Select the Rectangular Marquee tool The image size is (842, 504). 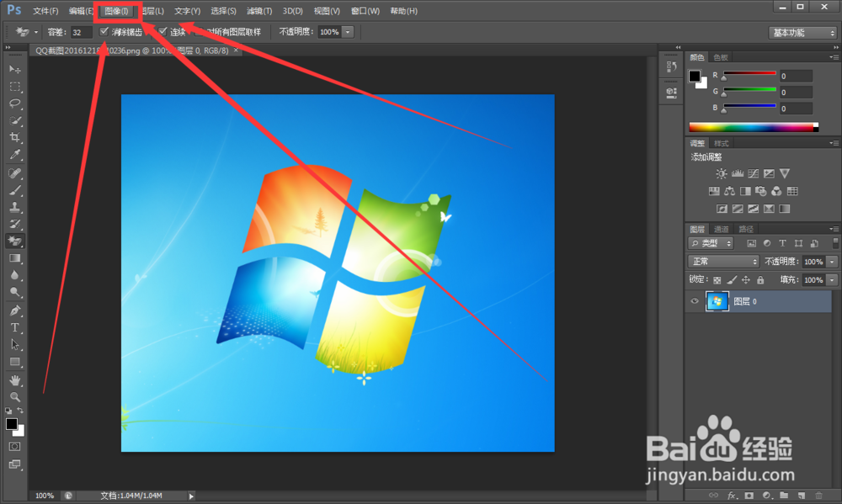tap(14, 87)
